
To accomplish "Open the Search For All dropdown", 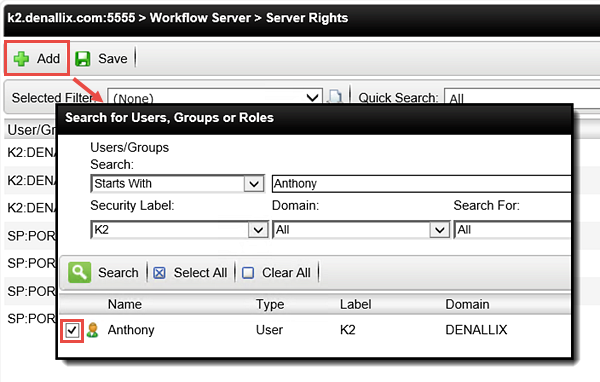I will coord(512,230).
